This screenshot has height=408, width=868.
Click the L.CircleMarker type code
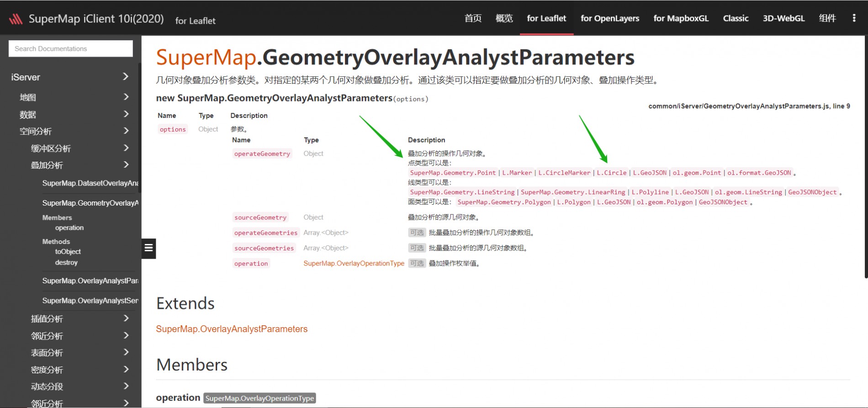pyautogui.click(x=564, y=173)
